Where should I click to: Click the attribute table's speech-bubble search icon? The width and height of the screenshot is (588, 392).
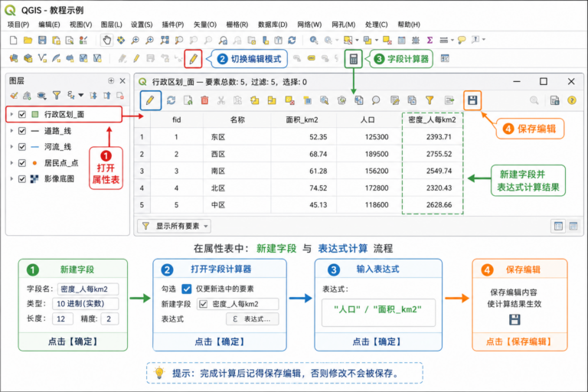pyautogui.click(x=375, y=100)
